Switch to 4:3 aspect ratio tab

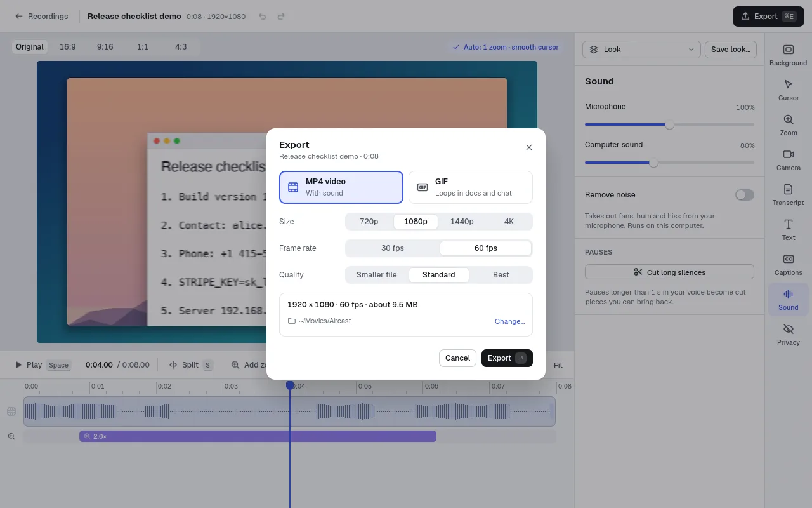(x=181, y=47)
